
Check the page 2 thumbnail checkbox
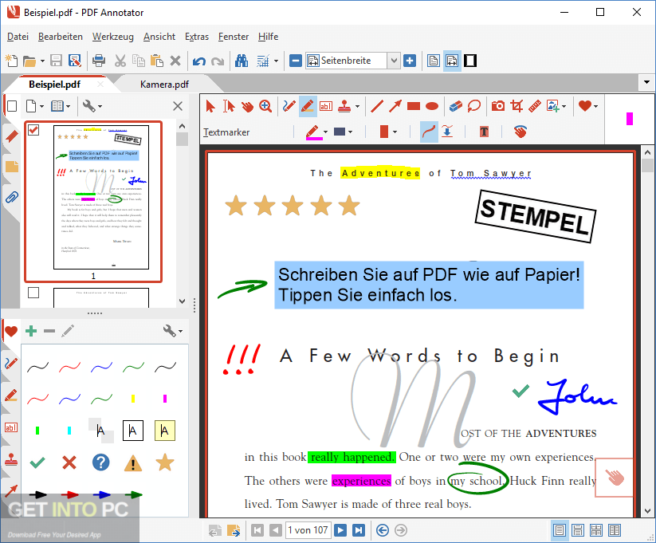click(x=33, y=292)
